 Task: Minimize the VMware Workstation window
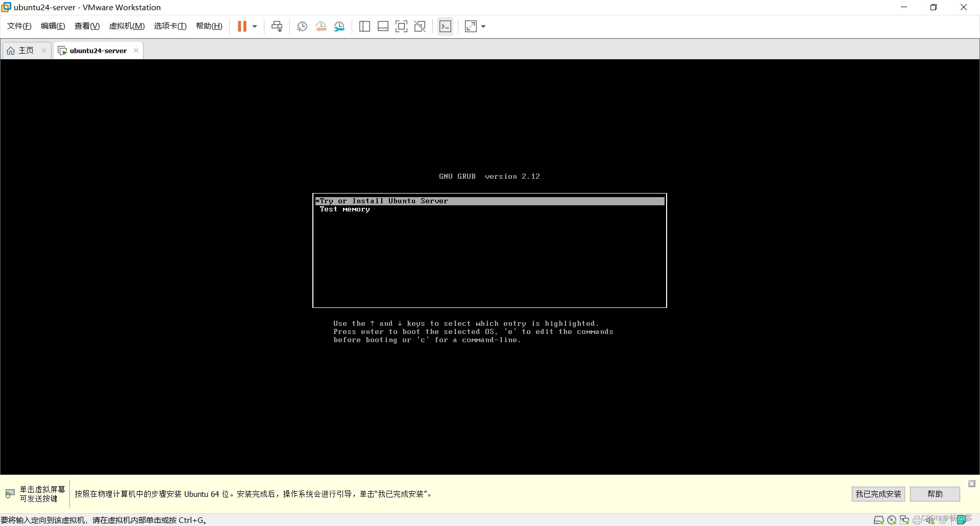click(x=904, y=7)
